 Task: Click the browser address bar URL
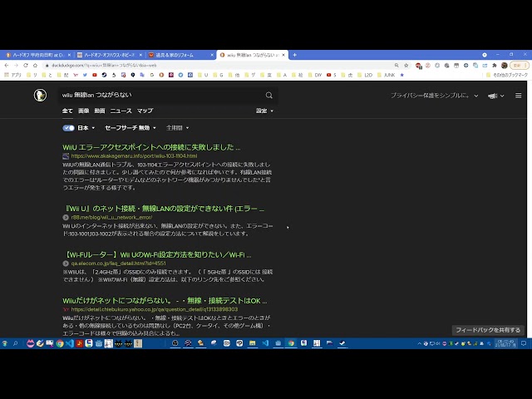(x=104, y=65)
